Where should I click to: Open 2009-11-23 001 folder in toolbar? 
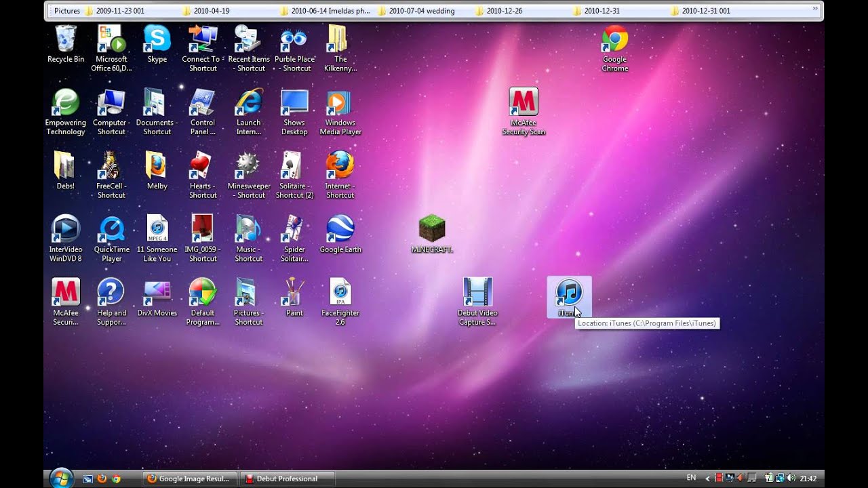(115, 11)
